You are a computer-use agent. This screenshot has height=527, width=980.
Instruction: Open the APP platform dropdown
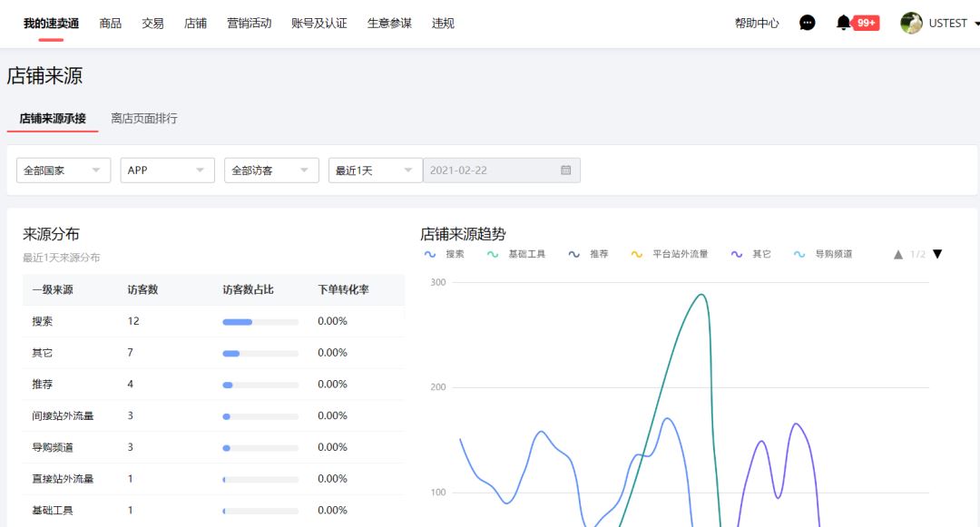[x=168, y=170]
